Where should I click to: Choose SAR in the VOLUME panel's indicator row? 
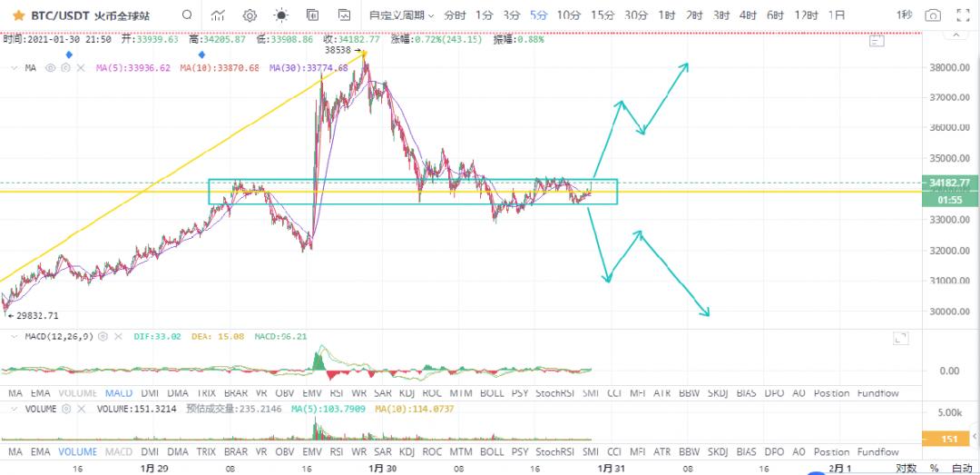[383, 452]
